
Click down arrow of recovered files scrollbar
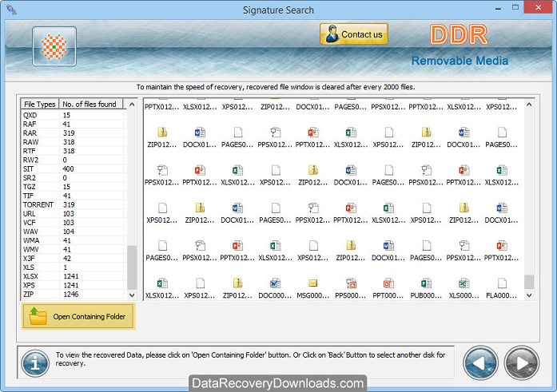529,295
